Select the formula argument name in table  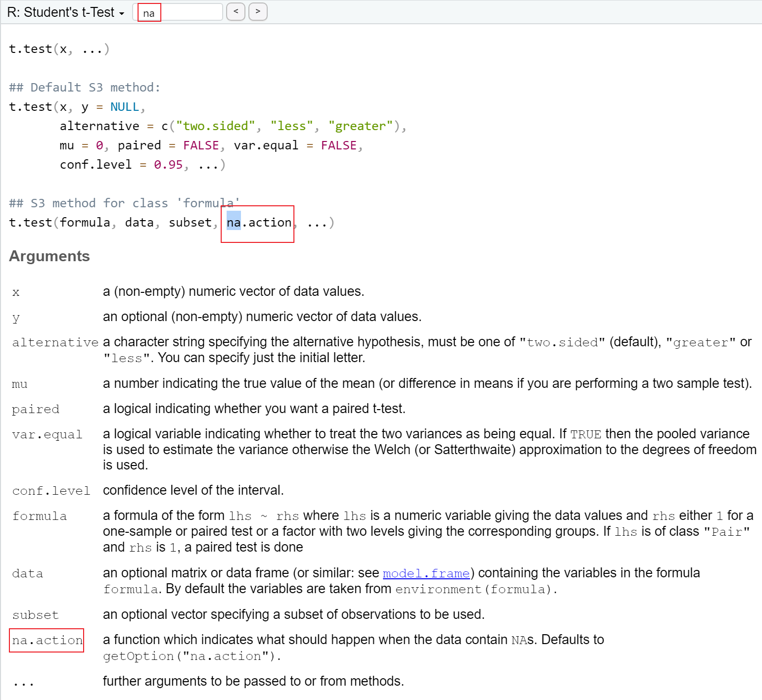pyautogui.click(x=40, y=516)
